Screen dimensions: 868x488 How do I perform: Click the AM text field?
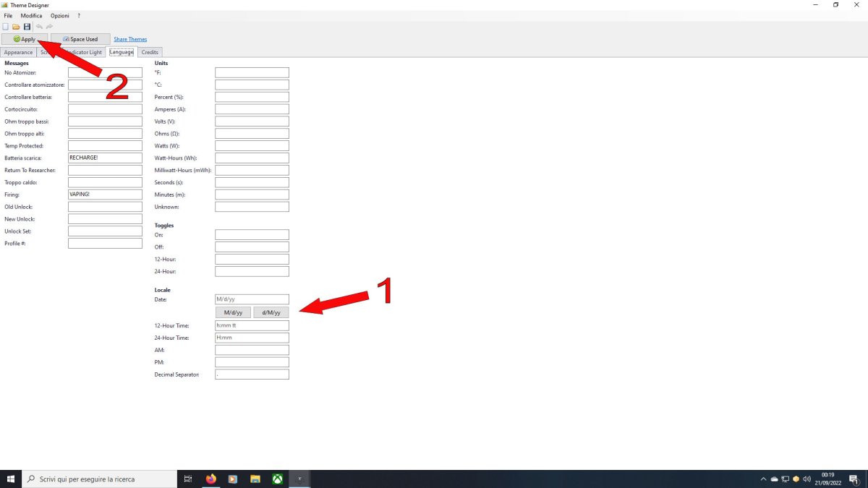click(252, 350)
